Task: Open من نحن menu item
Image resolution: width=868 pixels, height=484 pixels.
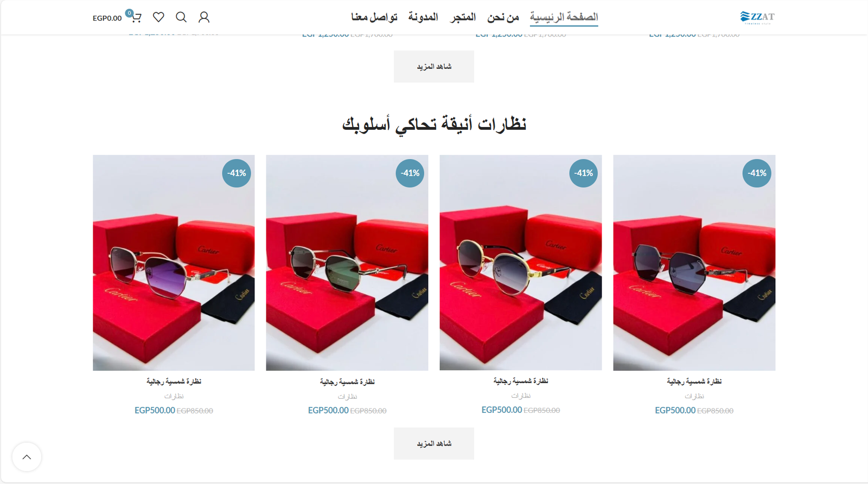Action: 503,17
